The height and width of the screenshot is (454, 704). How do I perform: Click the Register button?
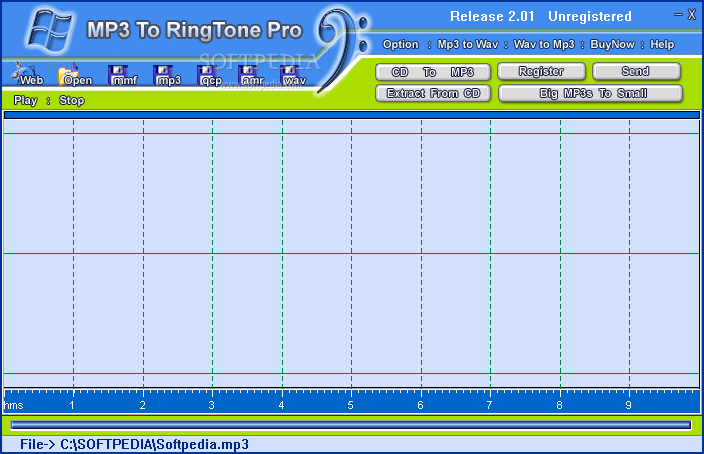pyautogui.click(x=541, y=71)
